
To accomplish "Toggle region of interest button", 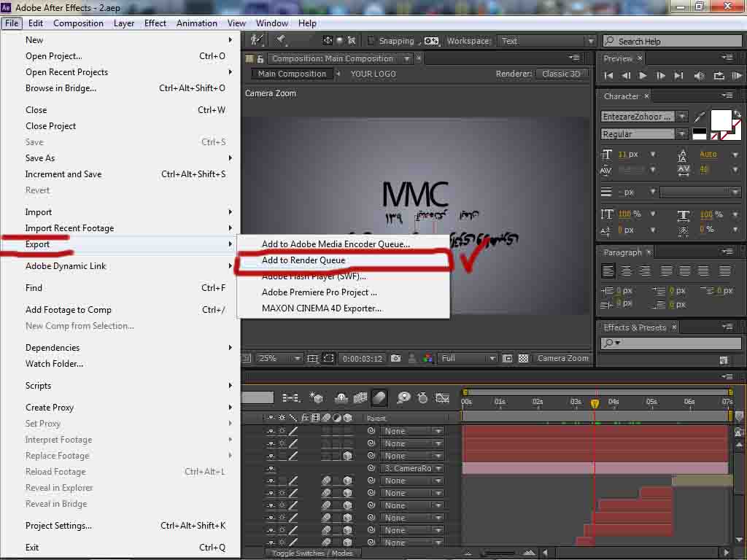I will (328, 359).
